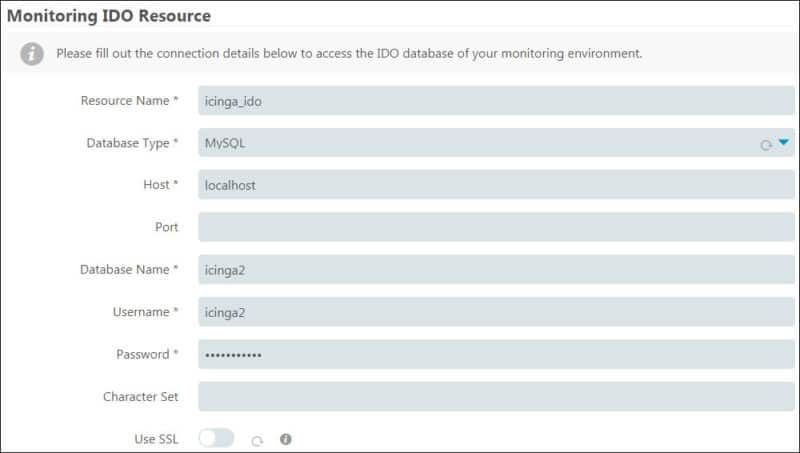Image resolution: width=800 pixels, height=453 pixels.
Task: Focus the Database Name input field
Action: pos(496,270)
